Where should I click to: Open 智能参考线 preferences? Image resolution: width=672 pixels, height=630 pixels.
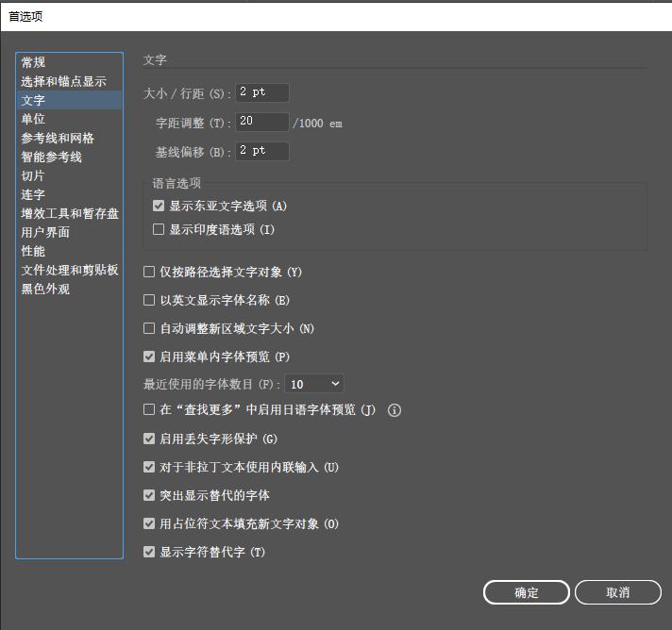click(70, 157)
